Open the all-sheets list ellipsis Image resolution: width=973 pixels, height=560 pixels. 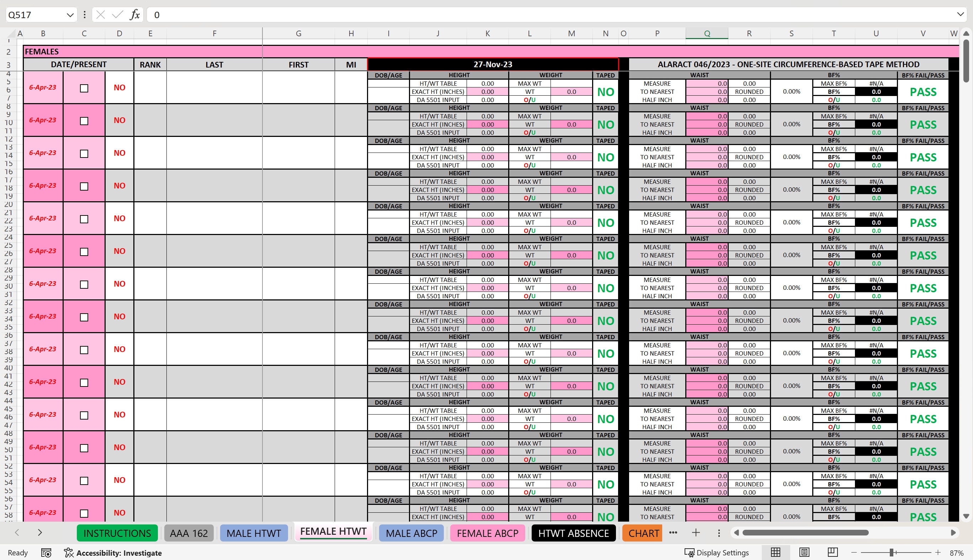click(x=673, y=533)
